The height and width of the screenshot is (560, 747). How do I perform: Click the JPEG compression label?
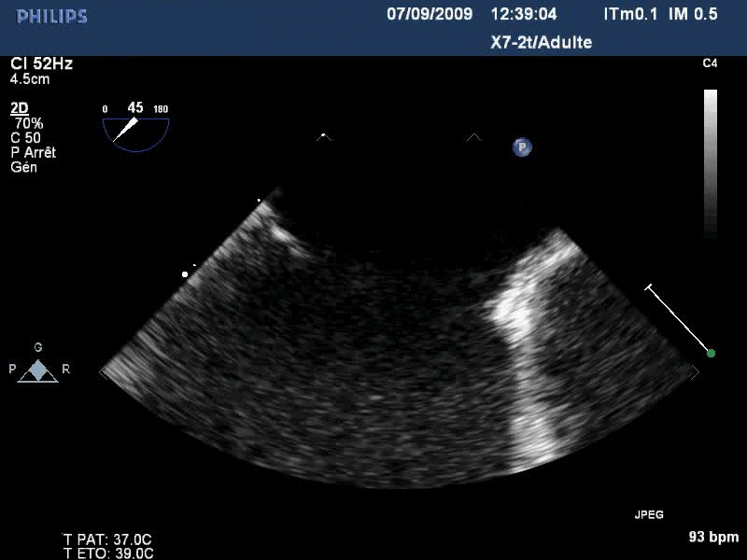point(649,515)
